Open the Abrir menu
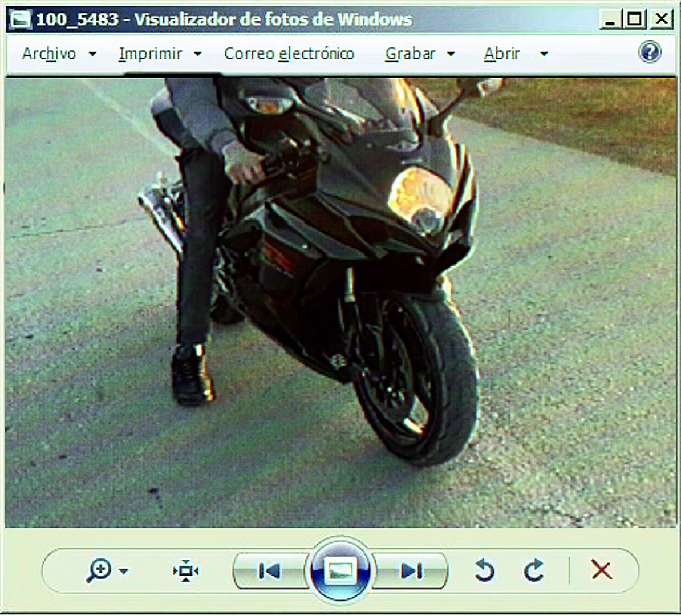This screenshot has width=681, height=616. coord(502,54)
